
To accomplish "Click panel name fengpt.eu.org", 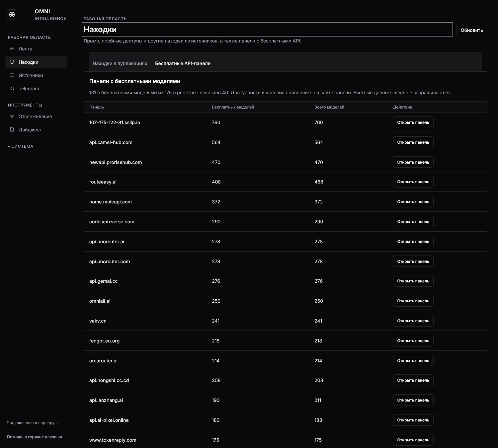I will pos(104,341).
